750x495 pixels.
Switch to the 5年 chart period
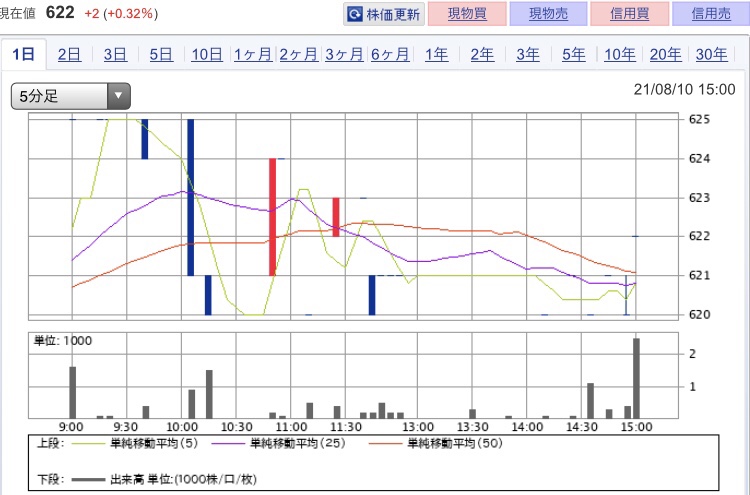point(574,55)
